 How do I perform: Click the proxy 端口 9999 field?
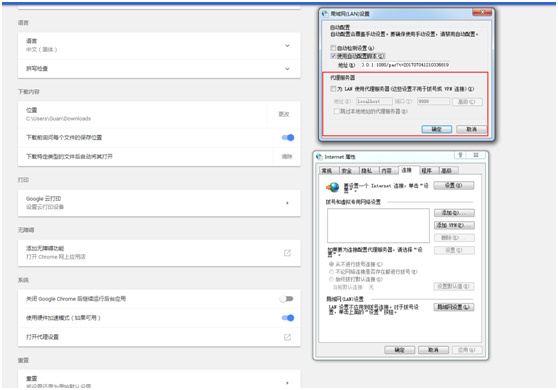pyautogui.click(x=433, y=101)
